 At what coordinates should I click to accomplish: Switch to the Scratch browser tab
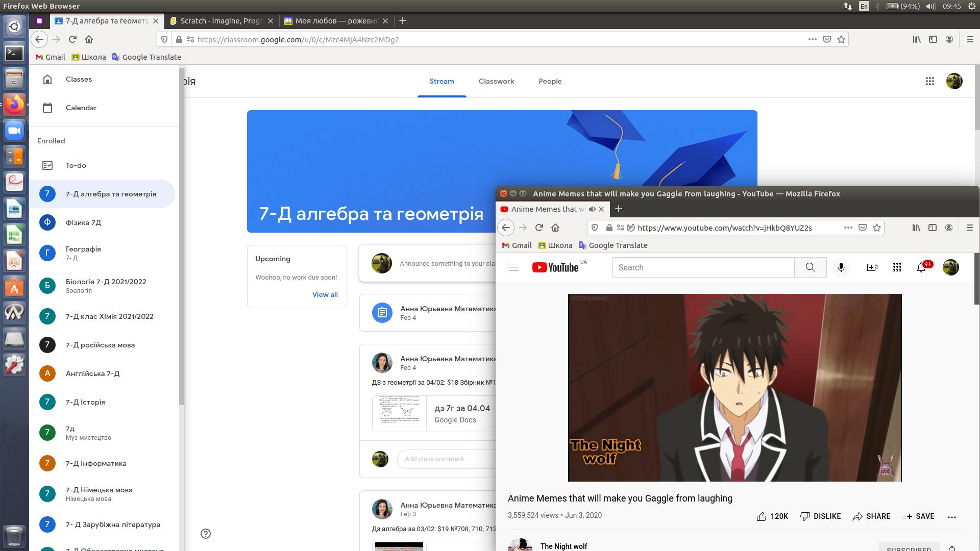pyautogui.click(x=221, y=21)
